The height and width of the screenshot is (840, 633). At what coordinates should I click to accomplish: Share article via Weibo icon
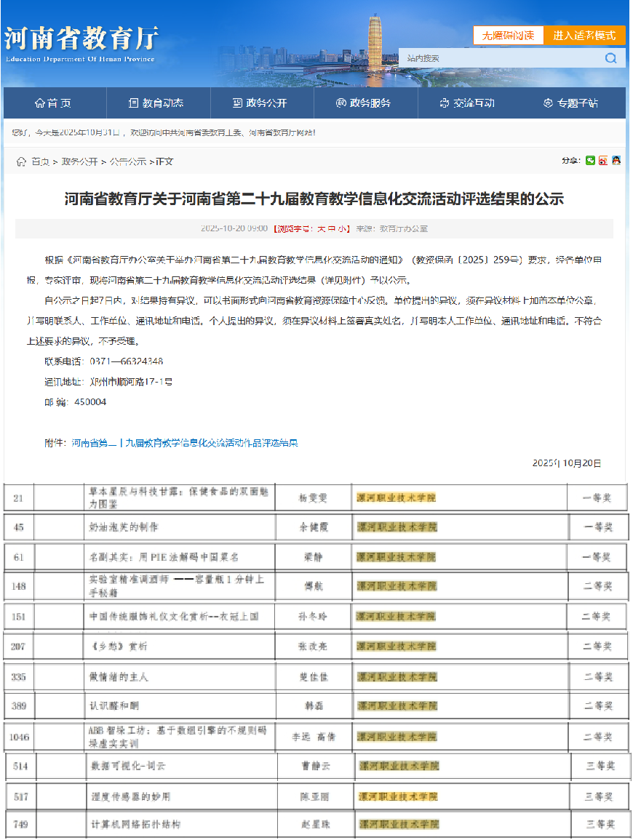(603, 161)
